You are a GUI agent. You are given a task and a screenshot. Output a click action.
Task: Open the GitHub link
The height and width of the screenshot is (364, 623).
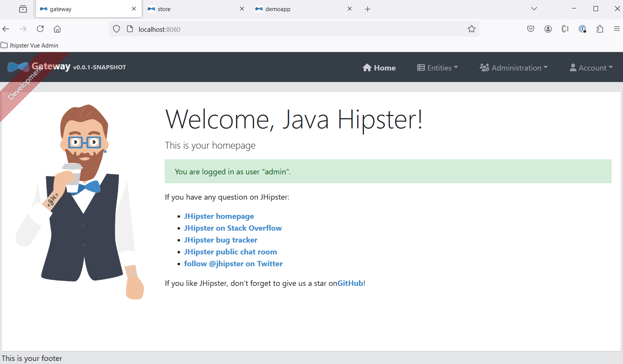pyautogui.click(x=350, y=283)
